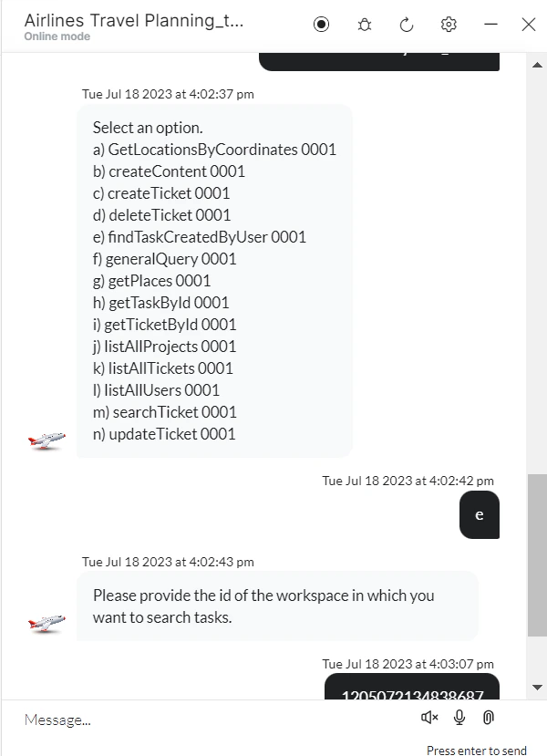Mute chat sounds via speaker icon
The image size is (547, 756).
click(428, 718)
